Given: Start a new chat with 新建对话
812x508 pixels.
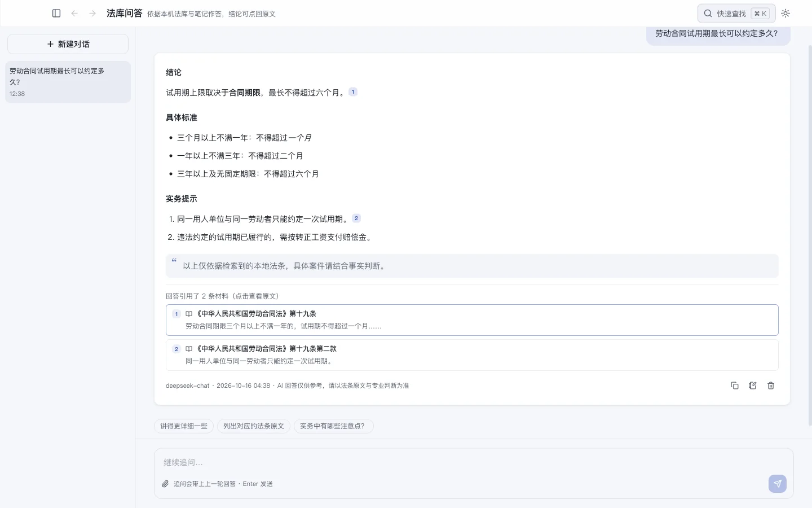Looking at the screenshot, I should [68, 44].
